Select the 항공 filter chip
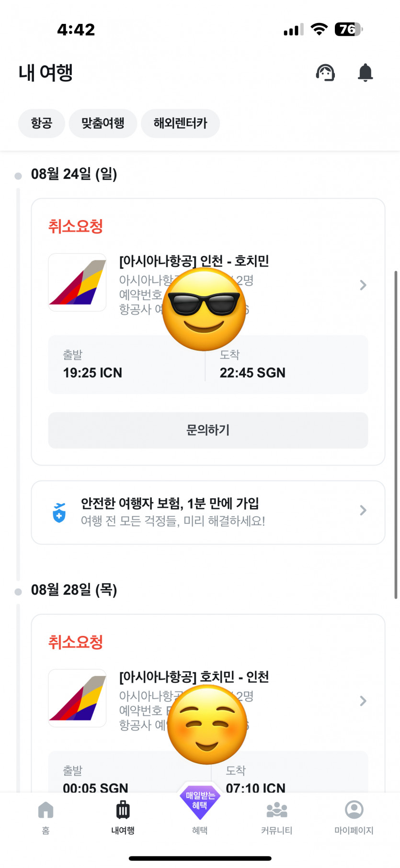 (x=42, y=123)
